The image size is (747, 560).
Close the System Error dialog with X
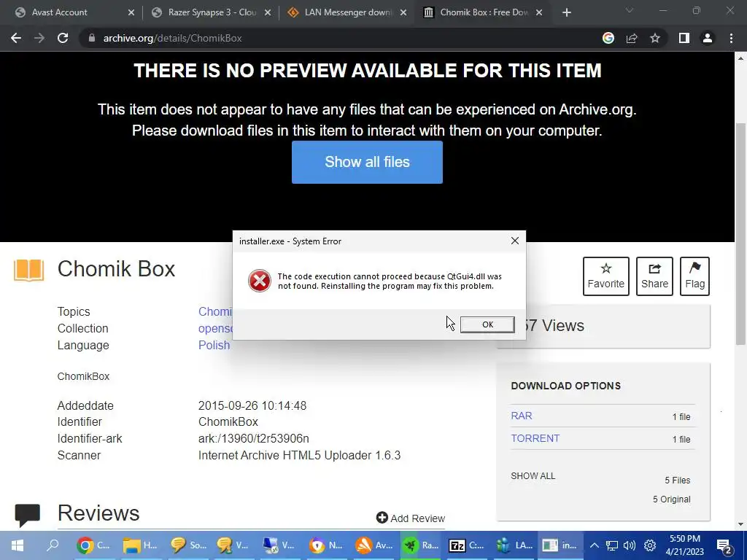514,241
